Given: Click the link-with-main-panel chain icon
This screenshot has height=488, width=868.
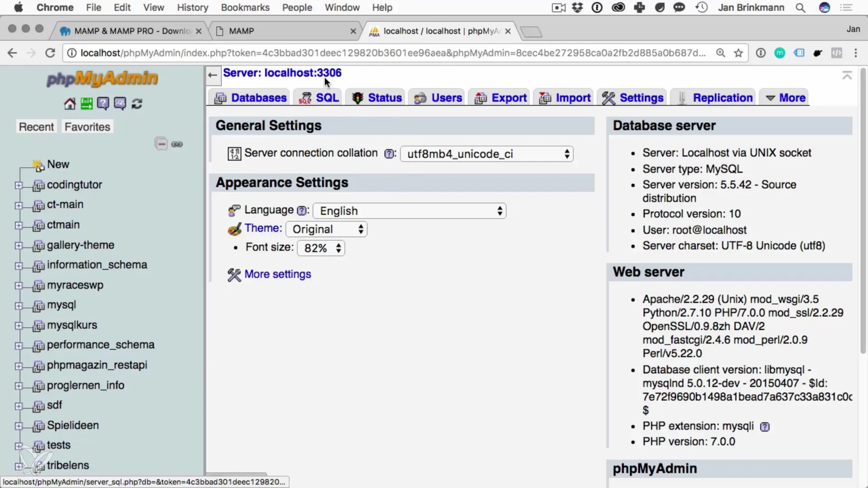Looking at the screenshot, I should [x=177, y=144].
